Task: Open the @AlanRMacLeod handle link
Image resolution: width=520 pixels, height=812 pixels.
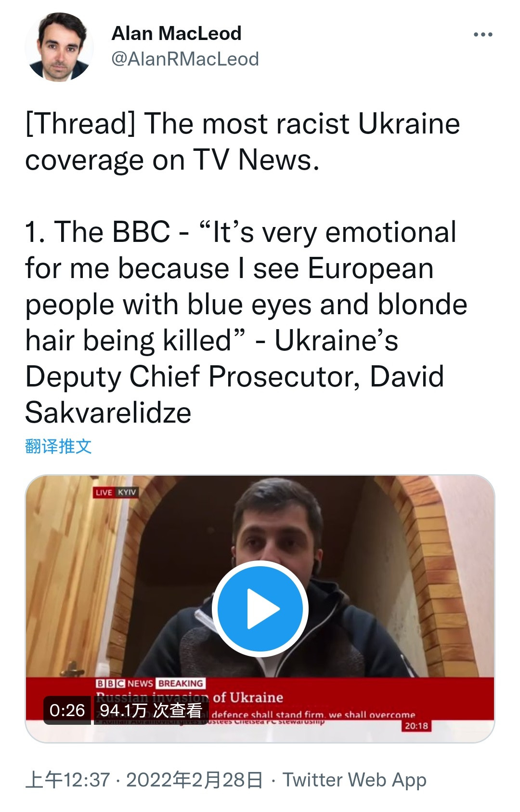Action: 185,59
